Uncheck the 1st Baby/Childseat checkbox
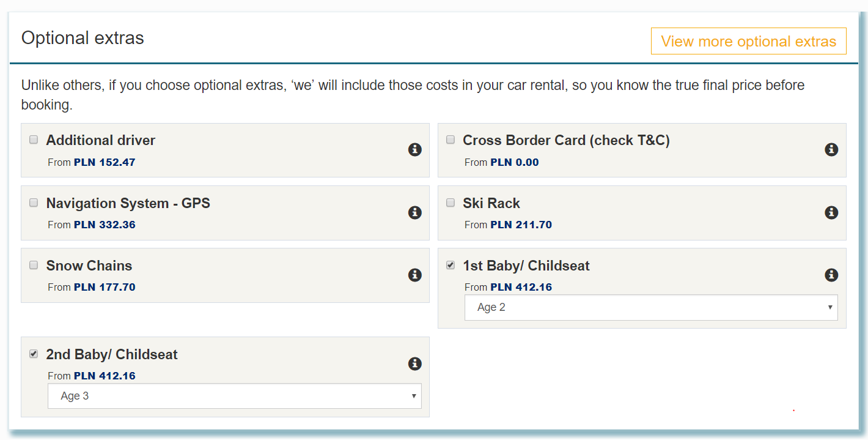The width and height of the screenshot is (868, 440). (451, 265)
